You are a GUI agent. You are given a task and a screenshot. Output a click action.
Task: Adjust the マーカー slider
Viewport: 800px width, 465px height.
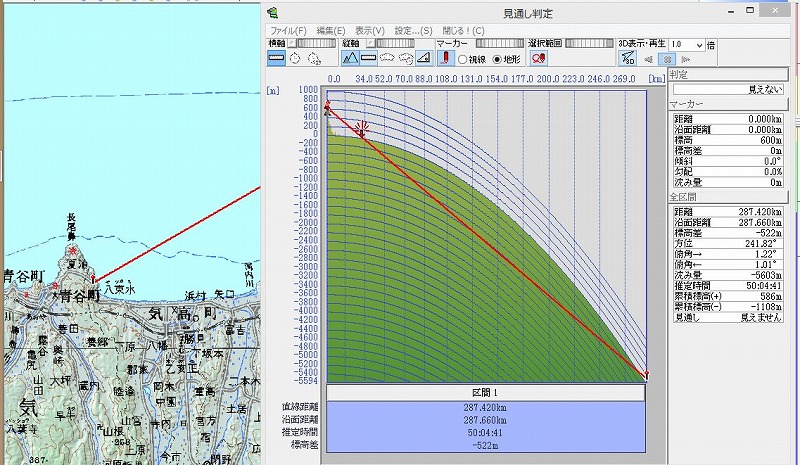(x=499, y=43)
